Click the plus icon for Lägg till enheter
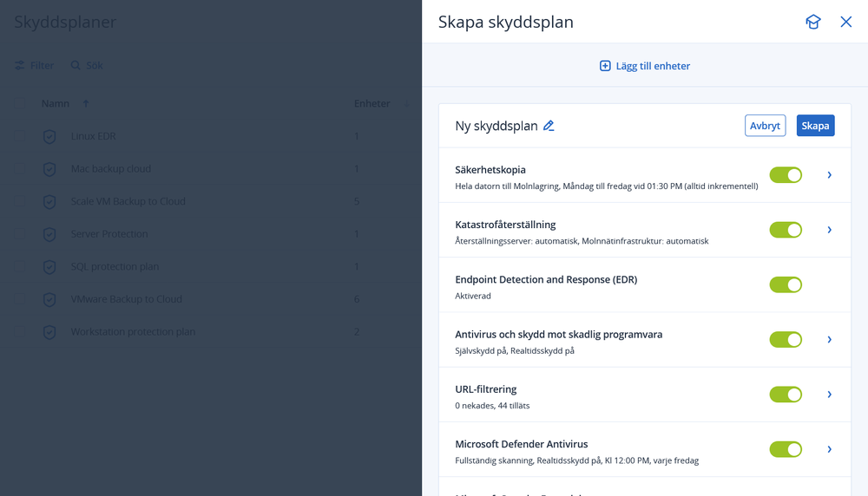 [x=605, y=66]
